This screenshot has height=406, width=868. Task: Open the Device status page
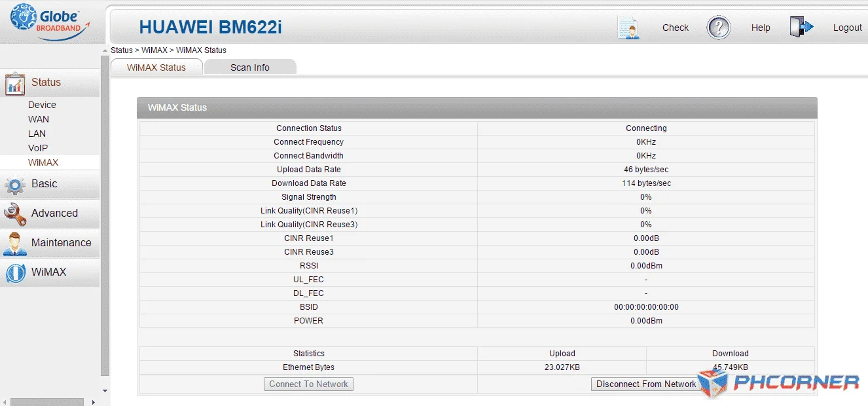[42, 105]
